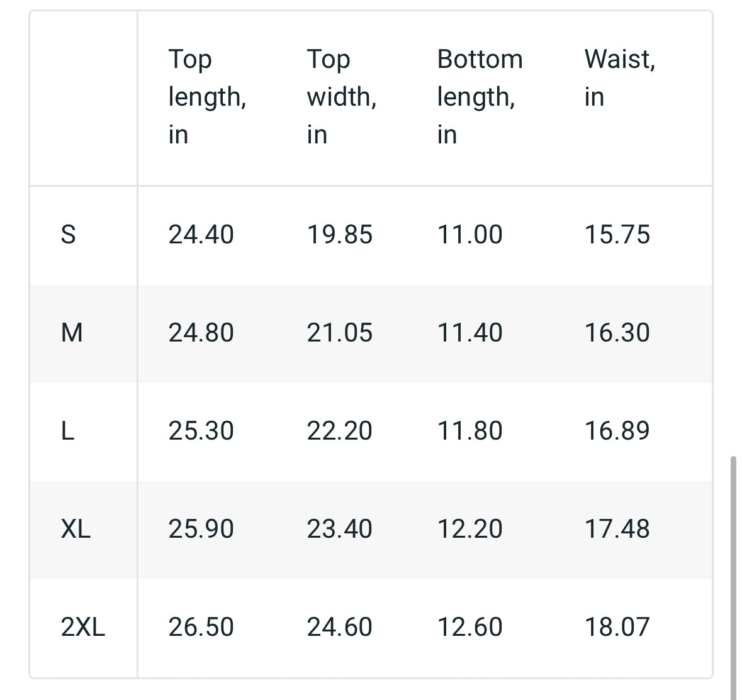Click the 2XL top width value 24.60

[x=339, y=628]
